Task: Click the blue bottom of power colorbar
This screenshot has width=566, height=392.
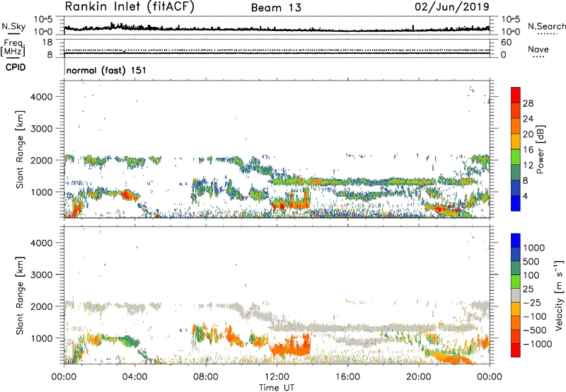Action: click(x=516, y=204)
